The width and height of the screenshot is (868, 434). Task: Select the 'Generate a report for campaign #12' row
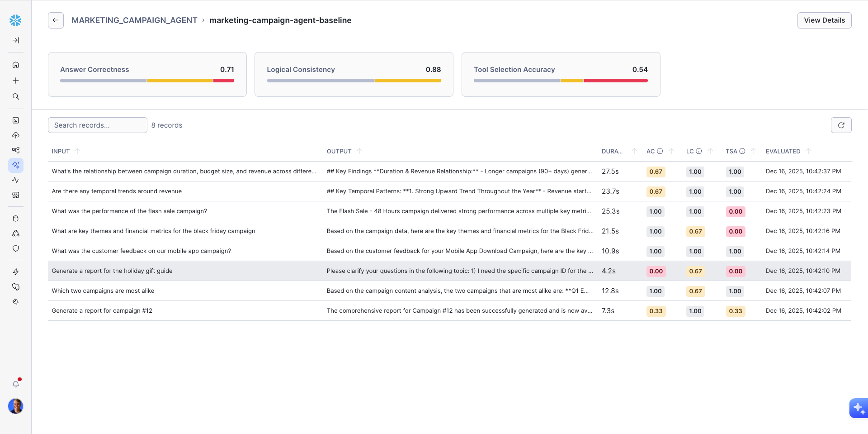pos(102,311)
